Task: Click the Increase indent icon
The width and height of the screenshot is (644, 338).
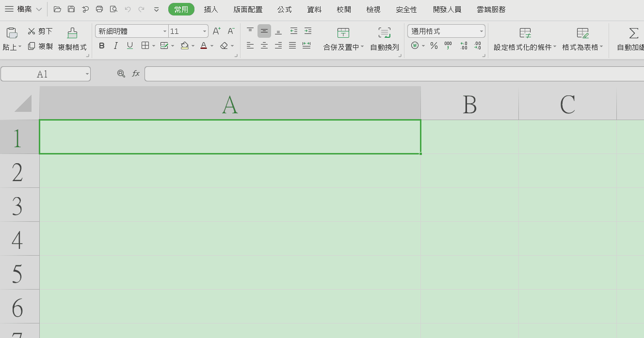Action: (x=308, y=31)
